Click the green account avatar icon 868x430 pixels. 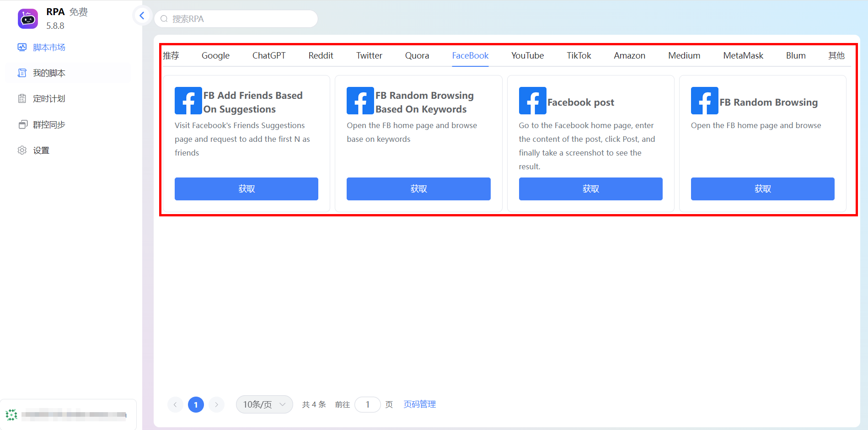(11, 415)
